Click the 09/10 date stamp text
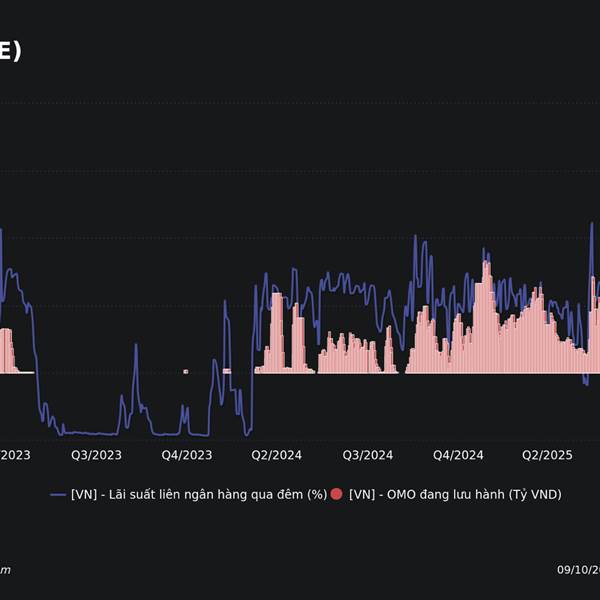This screenshot has width=600, height=600. (579, 570)
